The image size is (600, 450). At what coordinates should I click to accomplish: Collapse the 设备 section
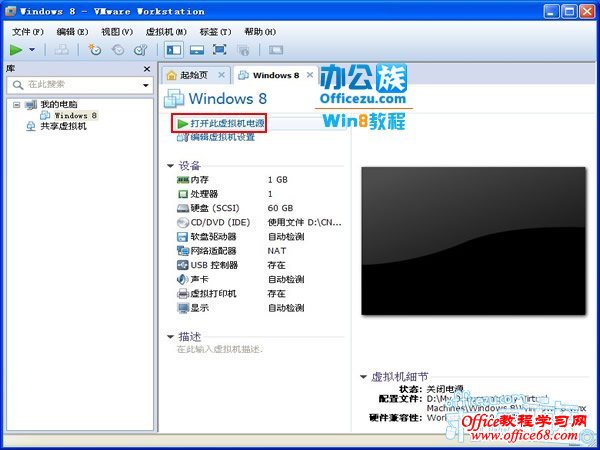170,166
